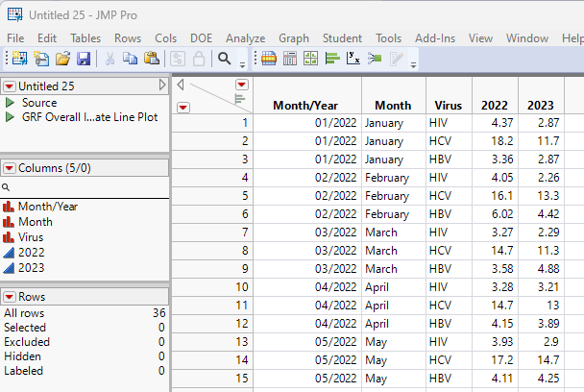Click the Labeled rows entry
The height and width of the screenshot is (392, 584).
click(x=85, y=371)
